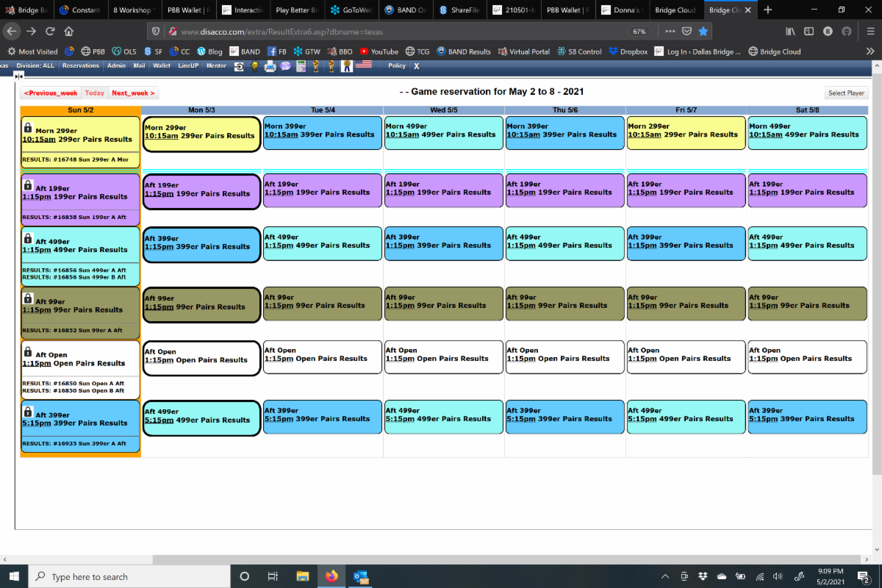This screenshot has width=882, height=588.
Task: Expand the bookmarks overflow chevron
Action: click(x=870, y=51)
